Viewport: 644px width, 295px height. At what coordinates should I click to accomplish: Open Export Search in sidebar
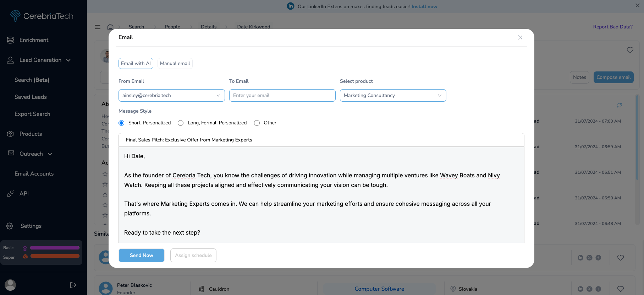pyautogui.click(x=32, y=114)
